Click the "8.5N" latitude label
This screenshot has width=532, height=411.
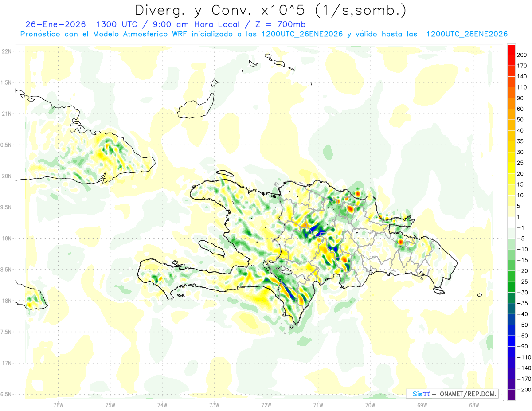7,270
